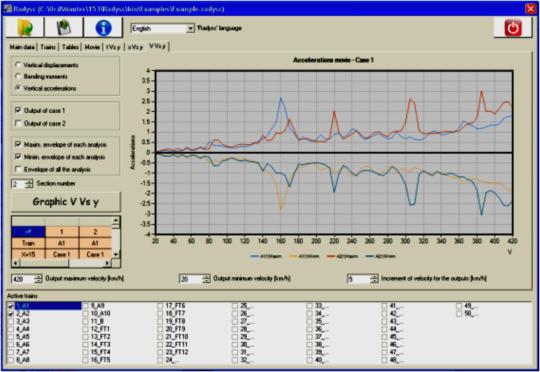This screenshot has width=540, height=372.
Task: Enable the 9_A9 train checkbox
Action: 85,306
